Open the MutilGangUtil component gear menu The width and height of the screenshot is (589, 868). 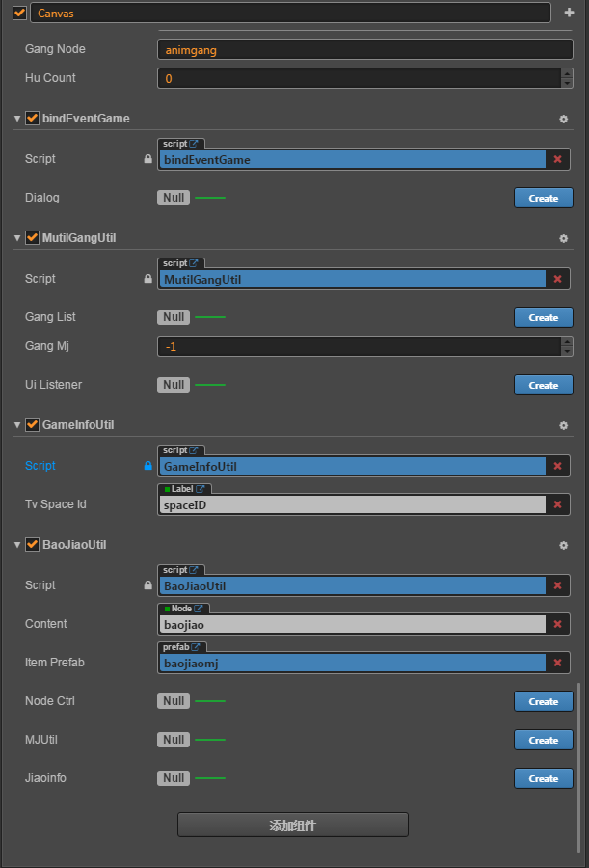564,238
